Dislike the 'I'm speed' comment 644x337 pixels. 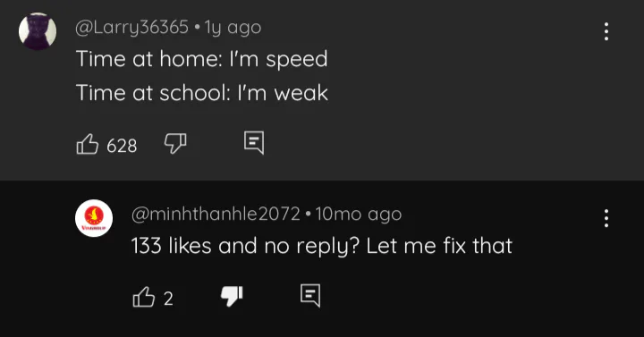[x=175, y=144]
